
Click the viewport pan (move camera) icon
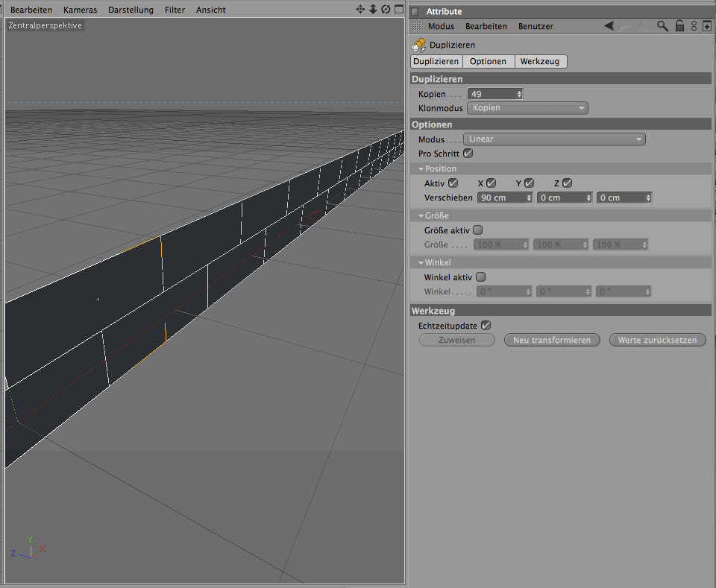pyautogui.click(x=360, y=10)
